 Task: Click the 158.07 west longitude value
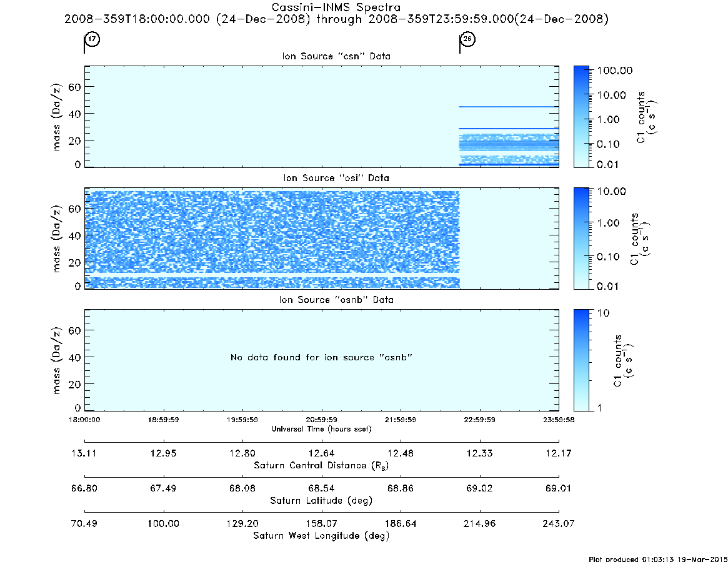pos(321,524)
